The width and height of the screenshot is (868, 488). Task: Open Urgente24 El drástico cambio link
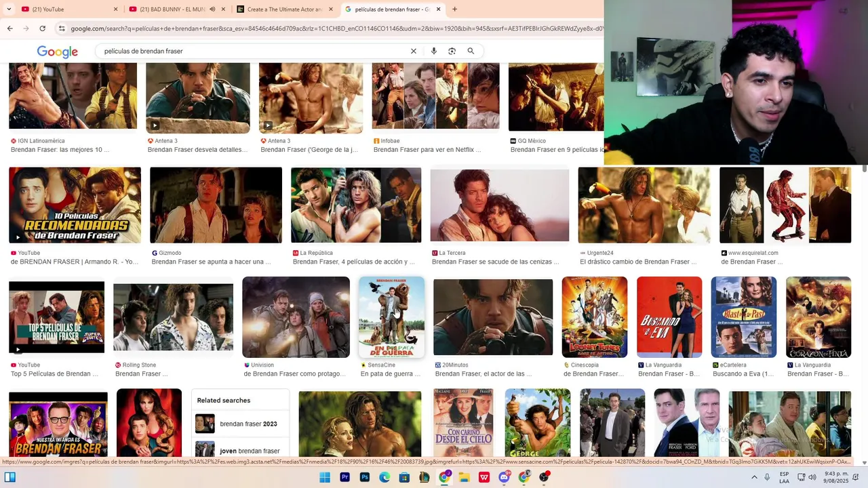tap(637, 262)
